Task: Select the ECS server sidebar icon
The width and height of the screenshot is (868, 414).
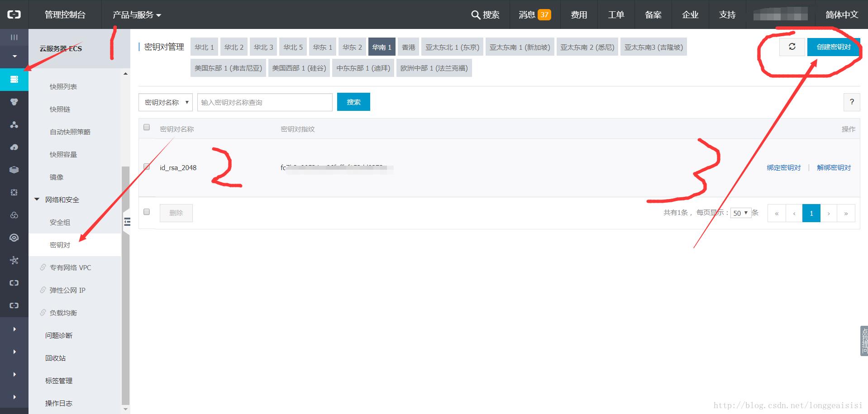Action: click(14, 80)
